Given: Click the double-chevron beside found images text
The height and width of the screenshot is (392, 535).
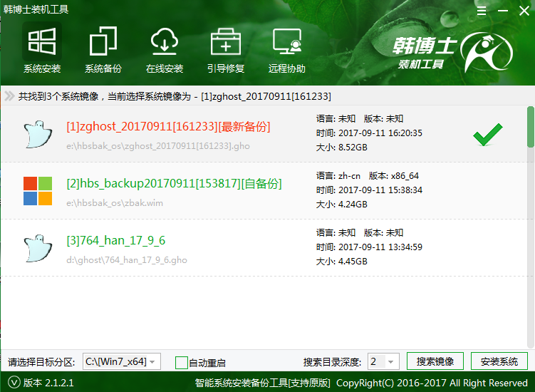Looking at the screenshot, I should tap(9, 96).
